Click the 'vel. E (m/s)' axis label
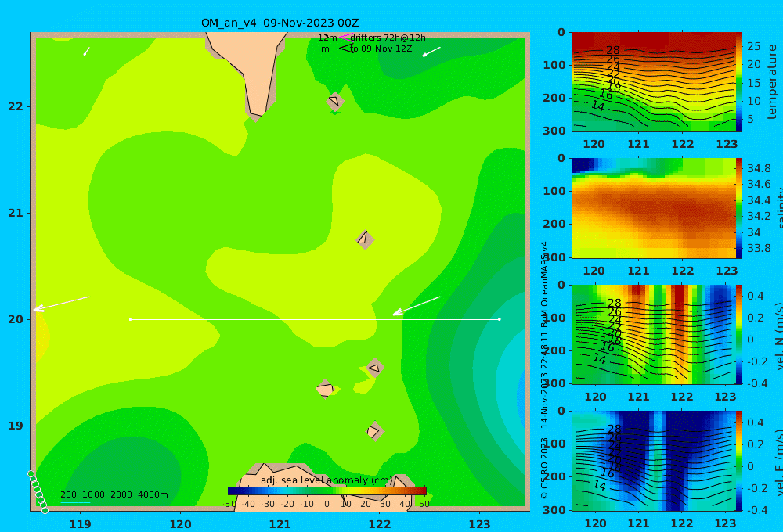The height and width of the screenshot is (532, 783). tap(778, 462)
